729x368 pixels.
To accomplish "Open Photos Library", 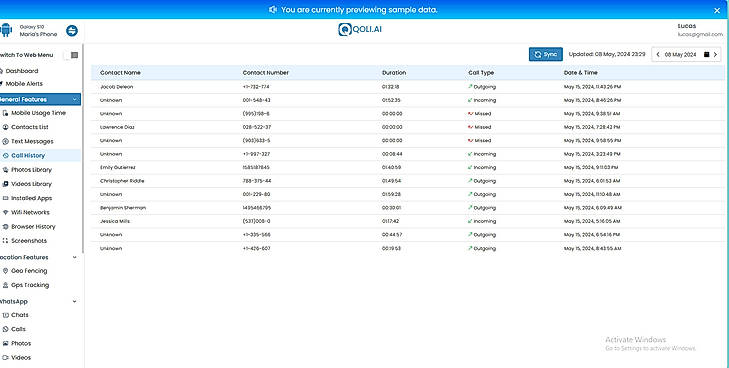I will [x=32, y=170].
